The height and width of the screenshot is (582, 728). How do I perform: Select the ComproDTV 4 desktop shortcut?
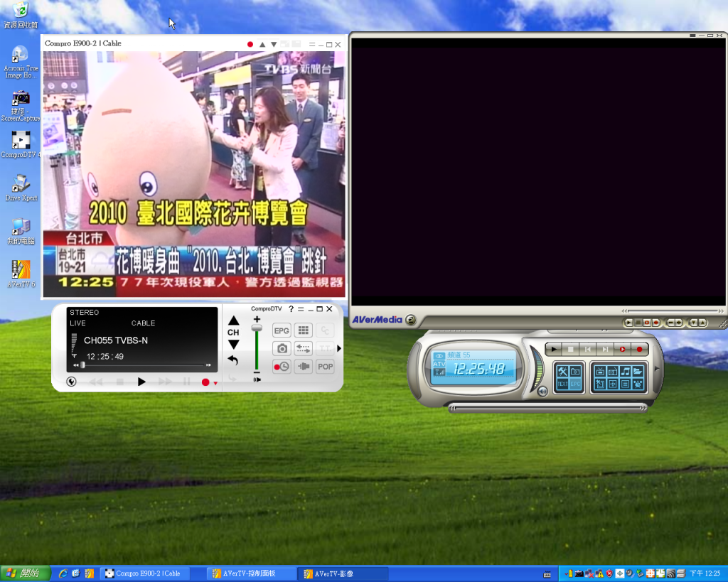21,144
